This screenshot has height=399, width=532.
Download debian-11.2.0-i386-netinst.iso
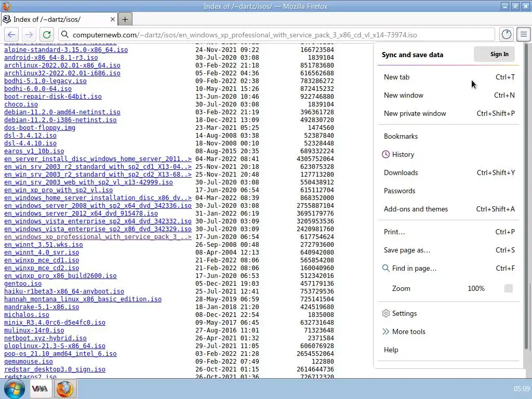click(x=60, y=120)
